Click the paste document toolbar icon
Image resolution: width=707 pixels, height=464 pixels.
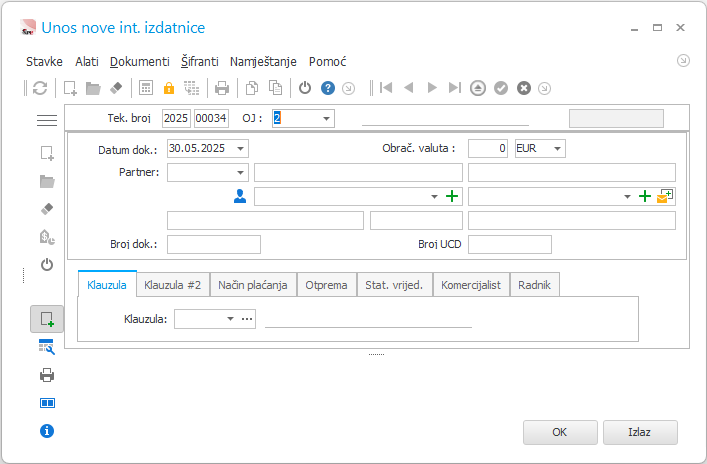click(x=275, y=88)
